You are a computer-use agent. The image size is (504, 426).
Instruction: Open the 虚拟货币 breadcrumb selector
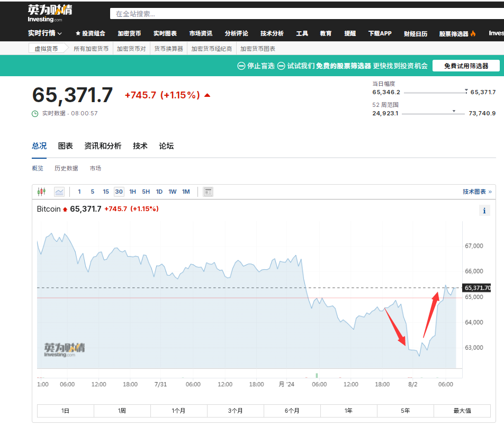pos(47,49)
